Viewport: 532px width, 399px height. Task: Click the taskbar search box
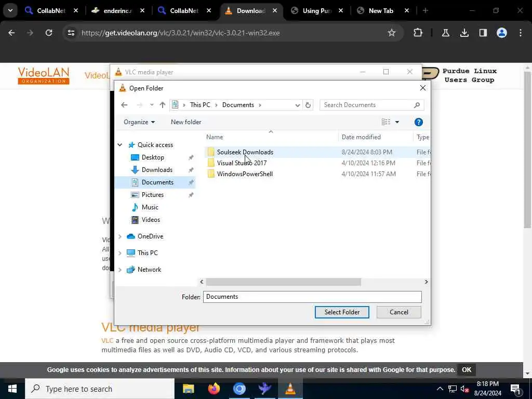click(x=100, y=389)
